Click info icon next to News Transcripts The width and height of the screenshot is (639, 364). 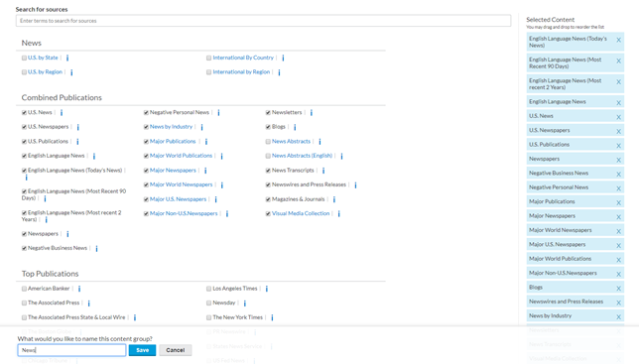coord(323,171)
